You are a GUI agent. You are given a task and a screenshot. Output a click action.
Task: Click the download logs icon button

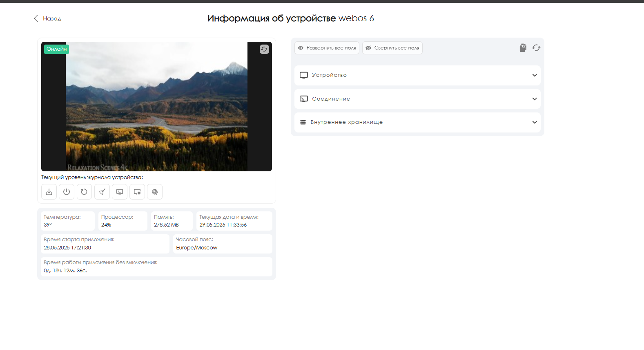point(49,192)
